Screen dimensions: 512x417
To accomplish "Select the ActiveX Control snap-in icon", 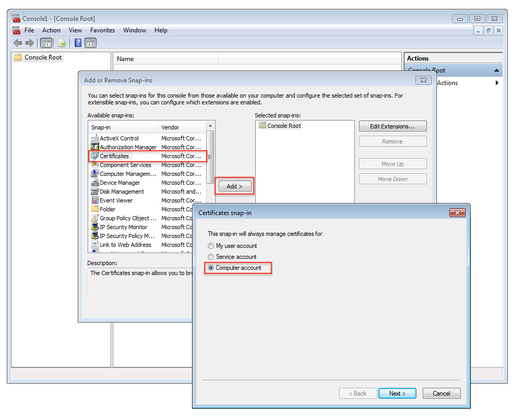I will (95, 138).
